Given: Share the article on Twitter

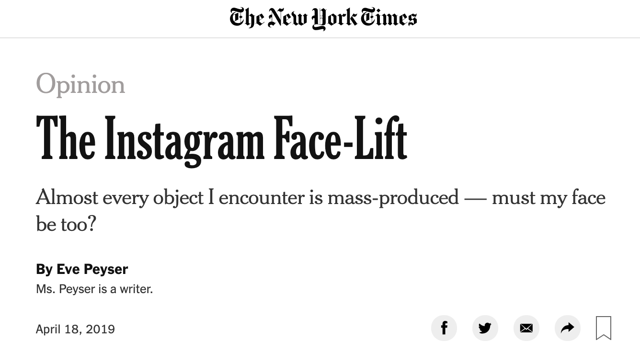Looking at the screenshot, I should pyautogui.click(x=485, y=328).
